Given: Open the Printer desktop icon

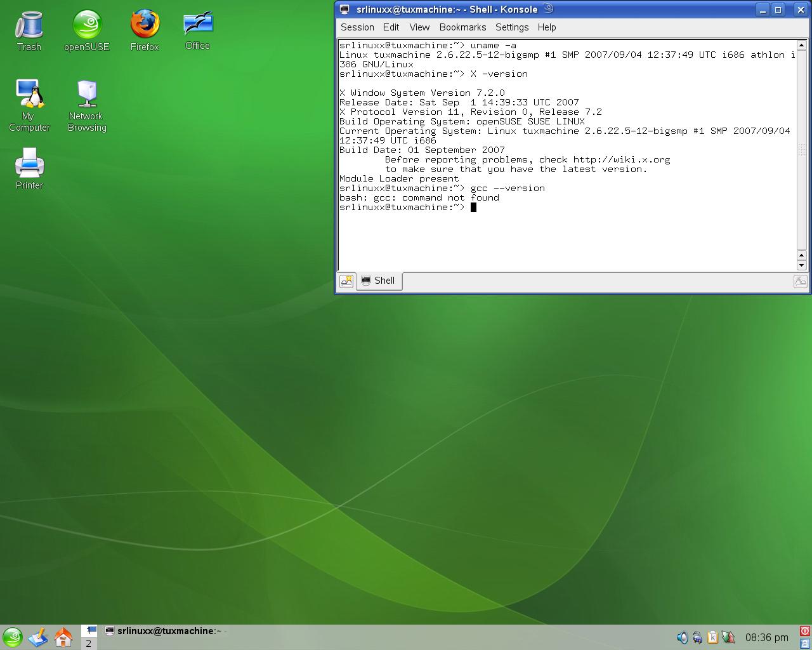Looking at the screenshot, I should click(29, 168).
